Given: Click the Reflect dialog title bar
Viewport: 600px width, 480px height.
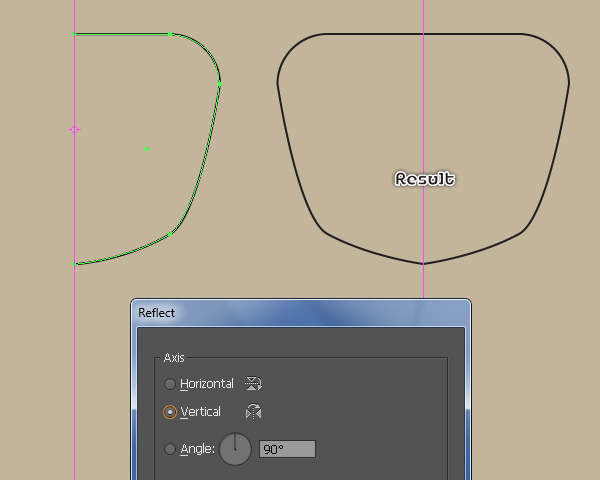Looking at the screenshot, I should 301,313.
